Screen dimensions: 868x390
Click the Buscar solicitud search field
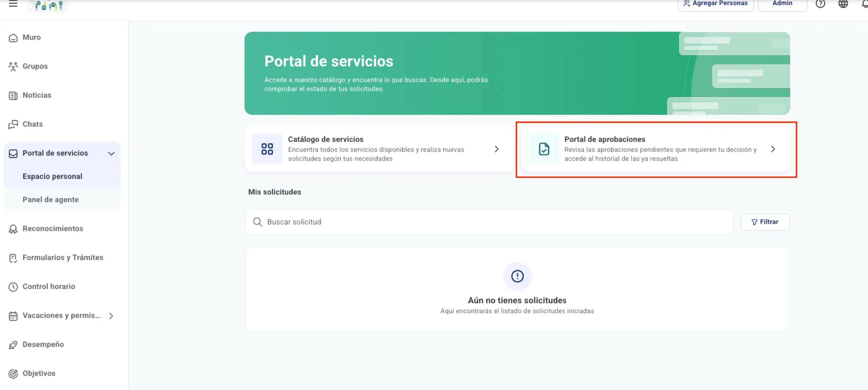(x=489, y=222)
